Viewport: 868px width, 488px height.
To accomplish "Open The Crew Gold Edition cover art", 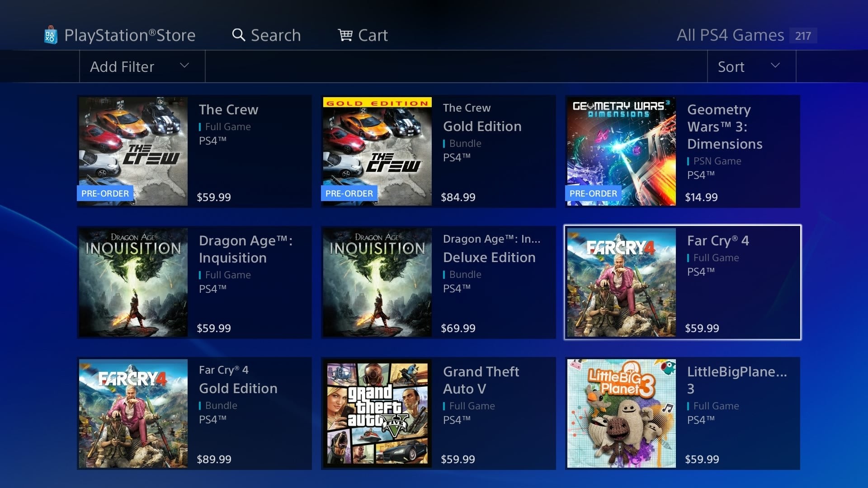I will tap(377, 151).
